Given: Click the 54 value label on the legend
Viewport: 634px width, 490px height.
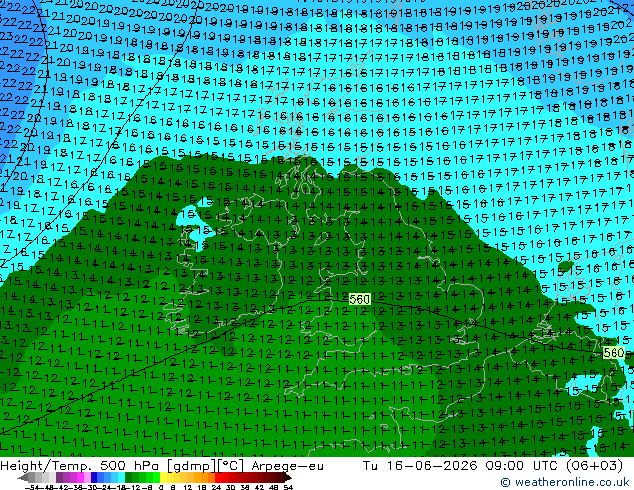Looking at the screenshot, I should 289,488.
